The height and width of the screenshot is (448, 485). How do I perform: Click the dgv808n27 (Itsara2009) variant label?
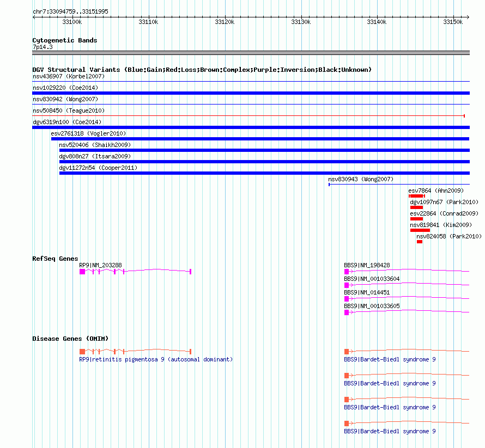[95, 156]
